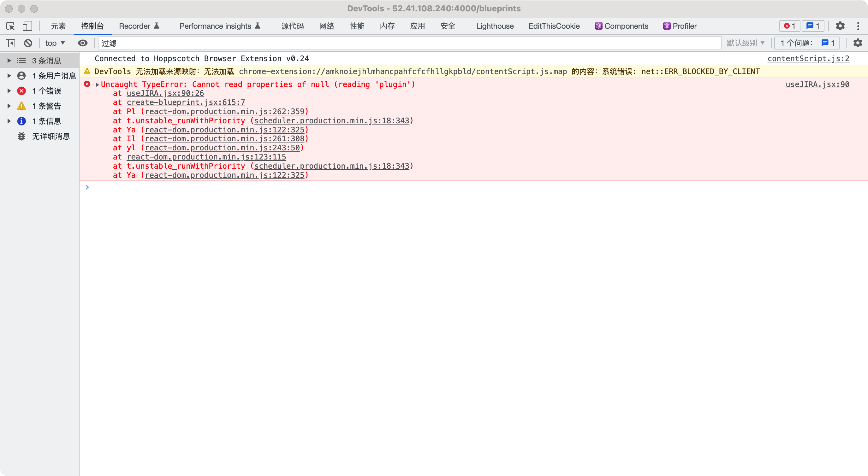Create a live expression using the eye icon
Viewport: 868px width, 476px height.
pos(83,43)
